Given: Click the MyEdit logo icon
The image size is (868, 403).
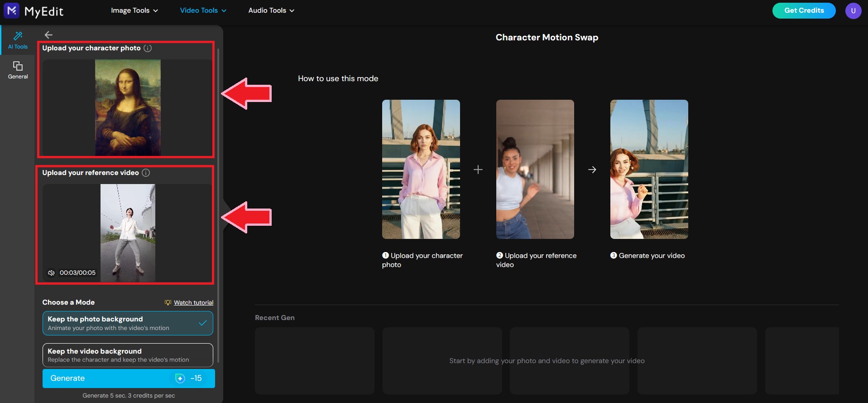Looking at the screenshot, I should (x=11, y=10).
